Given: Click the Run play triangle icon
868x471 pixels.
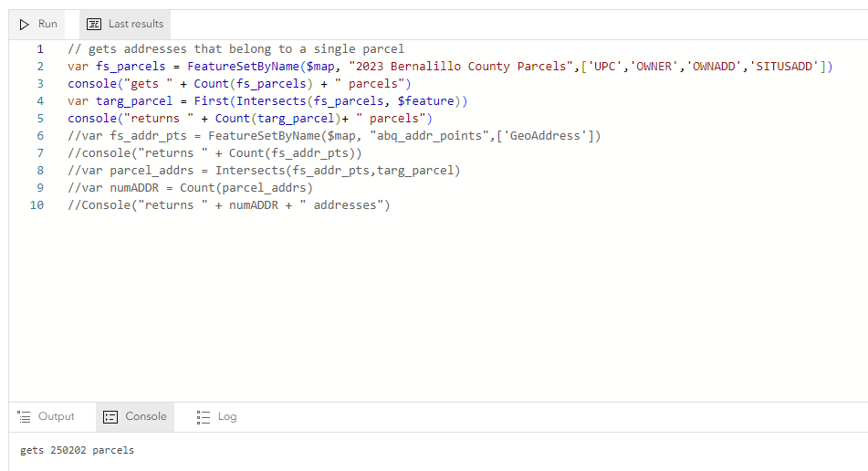Looking at the screenshot, I should pos(25,25).
